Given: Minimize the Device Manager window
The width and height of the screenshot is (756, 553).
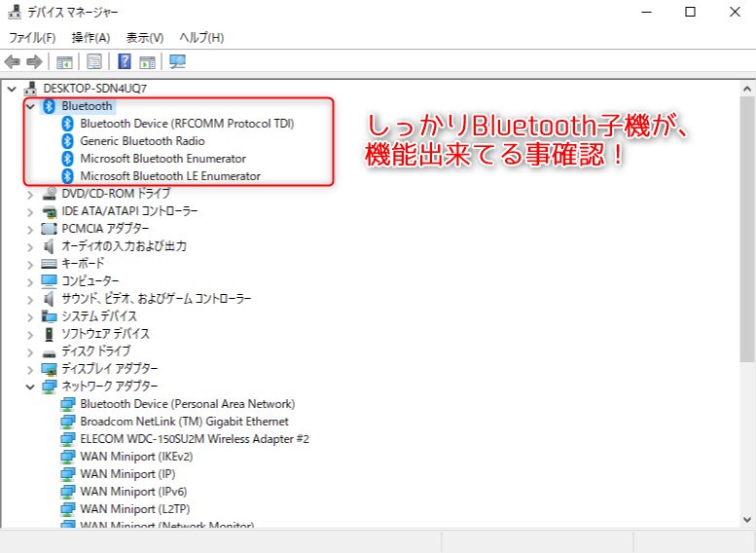Looking at the screenshot, I should (x=646, y=12).
